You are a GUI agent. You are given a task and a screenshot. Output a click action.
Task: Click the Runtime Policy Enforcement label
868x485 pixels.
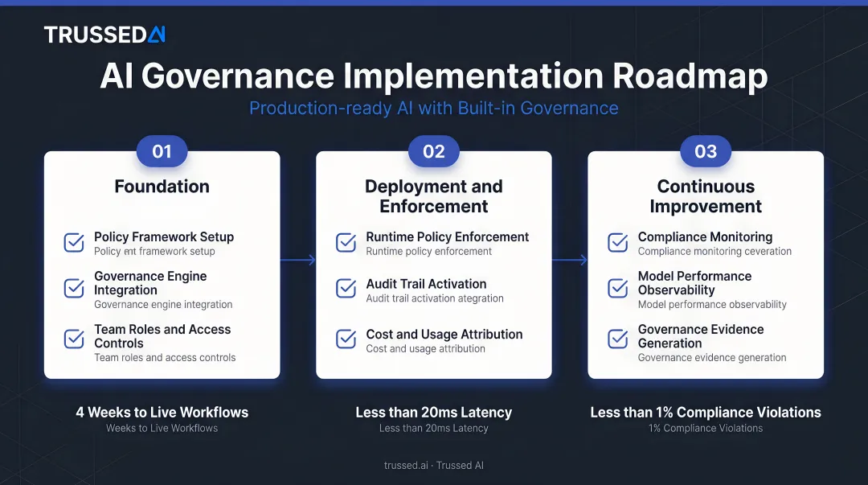tap(448, 236)
